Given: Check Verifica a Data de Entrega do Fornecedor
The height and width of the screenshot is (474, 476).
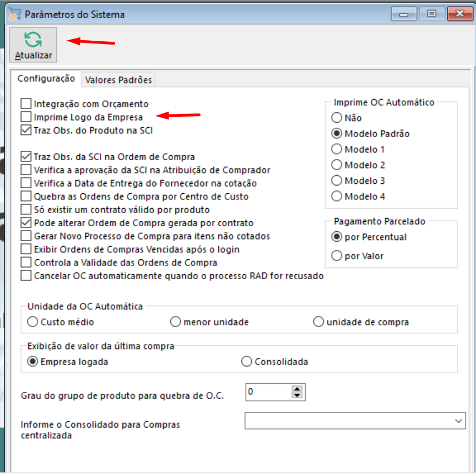Looking at the screenshot, I should [x=26, y=183].
